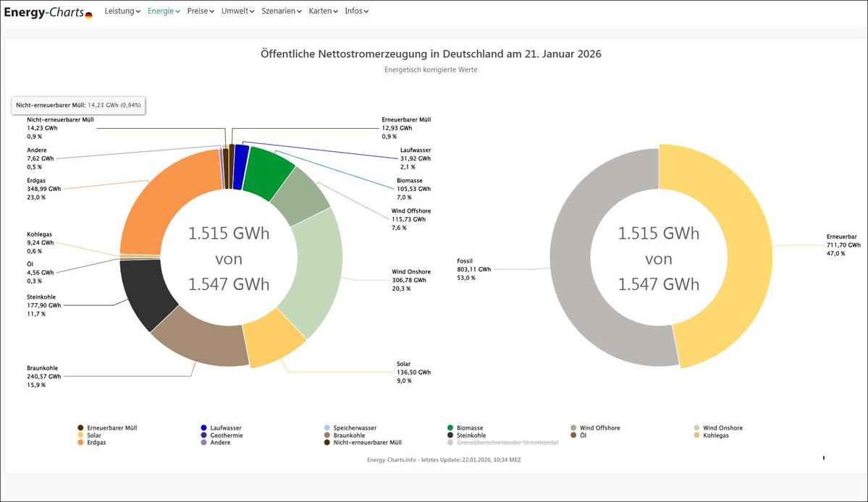Expand the Preise dropdown menu

tap(201, 12)
